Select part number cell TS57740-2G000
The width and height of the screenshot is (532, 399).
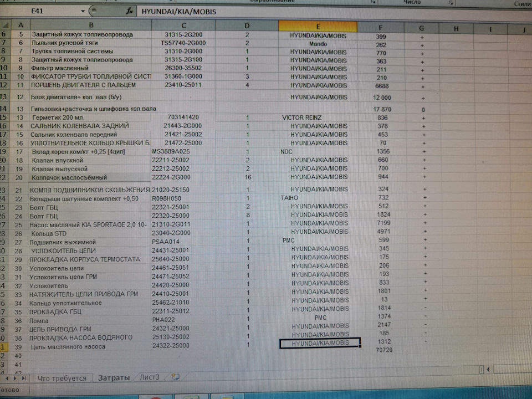click(183, 43)
